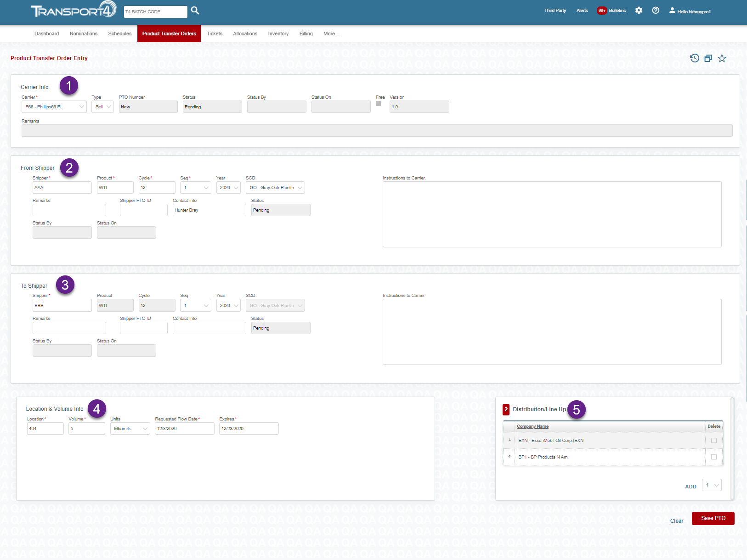This screenshot has height=560, width=747.
Task: Open the help question mark icon
Action: coord(656,11)
